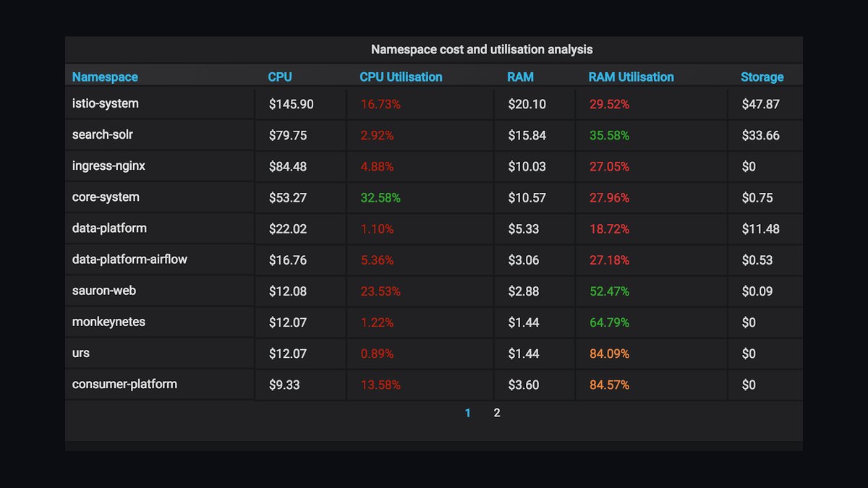This screenshot has height=488, width=868.
Task: Click the data-platform namespace cell
Action: coord(160,228)
